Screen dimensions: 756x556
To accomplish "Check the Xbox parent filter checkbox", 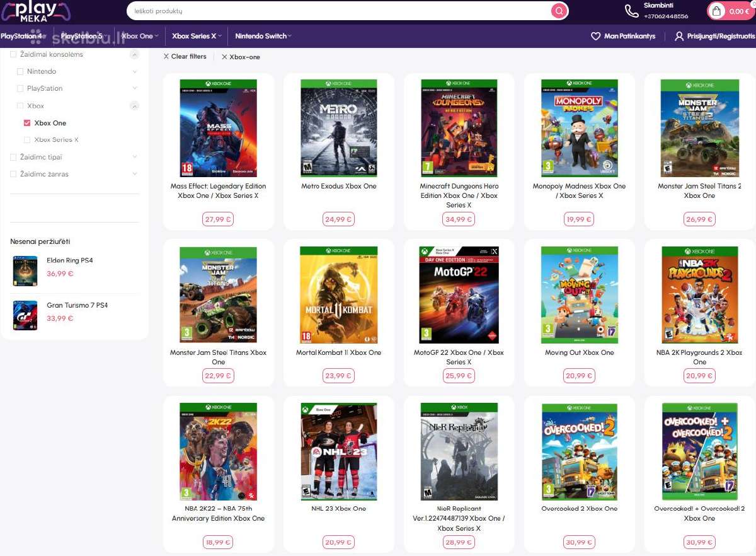I will tap(20, 106).
